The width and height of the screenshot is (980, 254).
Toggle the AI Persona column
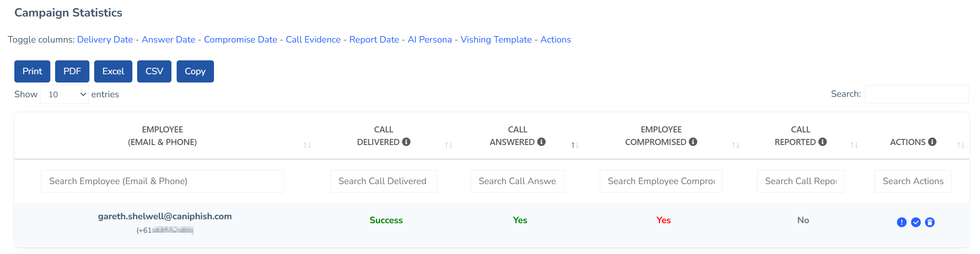tap(430, 40)
